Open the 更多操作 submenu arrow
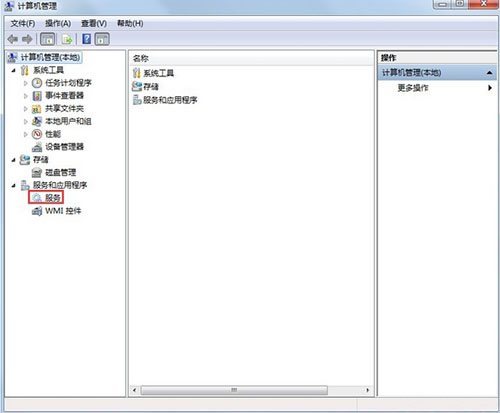 (490, 88)
